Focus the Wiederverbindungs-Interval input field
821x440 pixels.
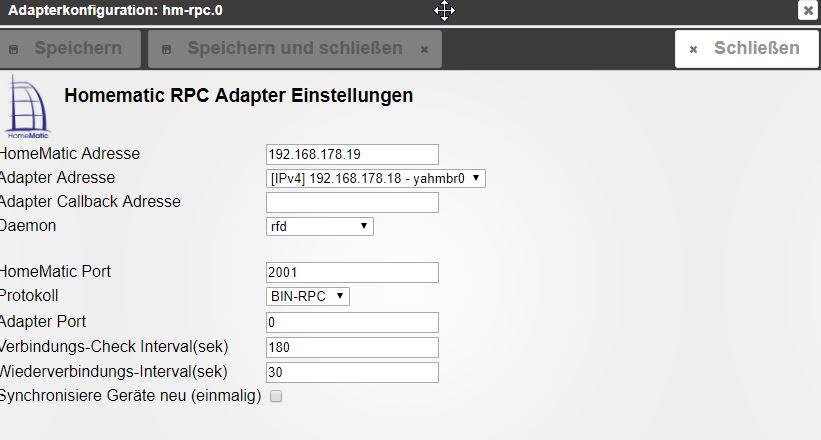coord(352,372)
